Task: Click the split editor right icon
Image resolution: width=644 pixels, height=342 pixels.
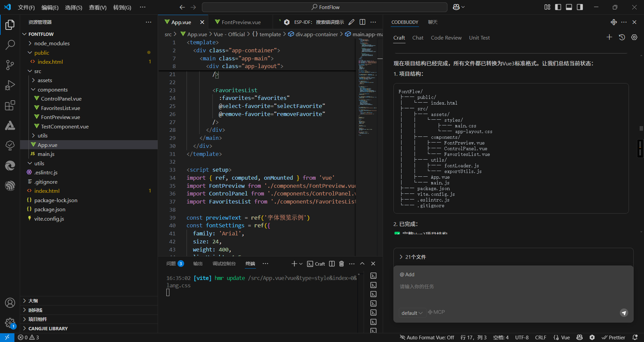Action: (362, 22)
